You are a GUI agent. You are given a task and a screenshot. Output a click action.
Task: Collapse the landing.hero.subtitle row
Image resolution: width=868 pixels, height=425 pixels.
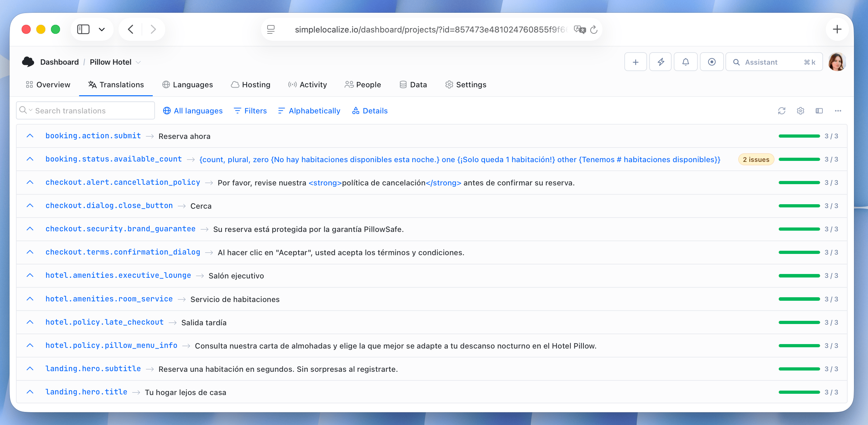(x=30, y=368)
